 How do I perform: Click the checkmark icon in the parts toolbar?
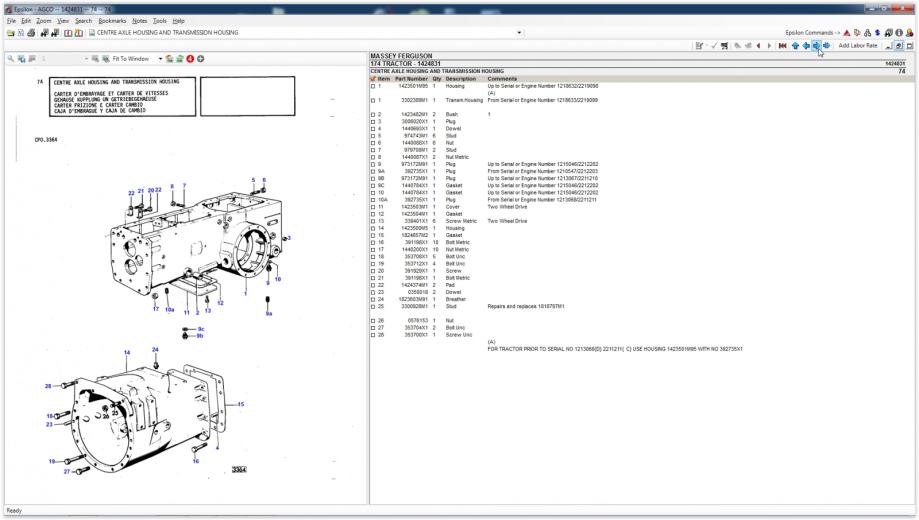(714, 46)
